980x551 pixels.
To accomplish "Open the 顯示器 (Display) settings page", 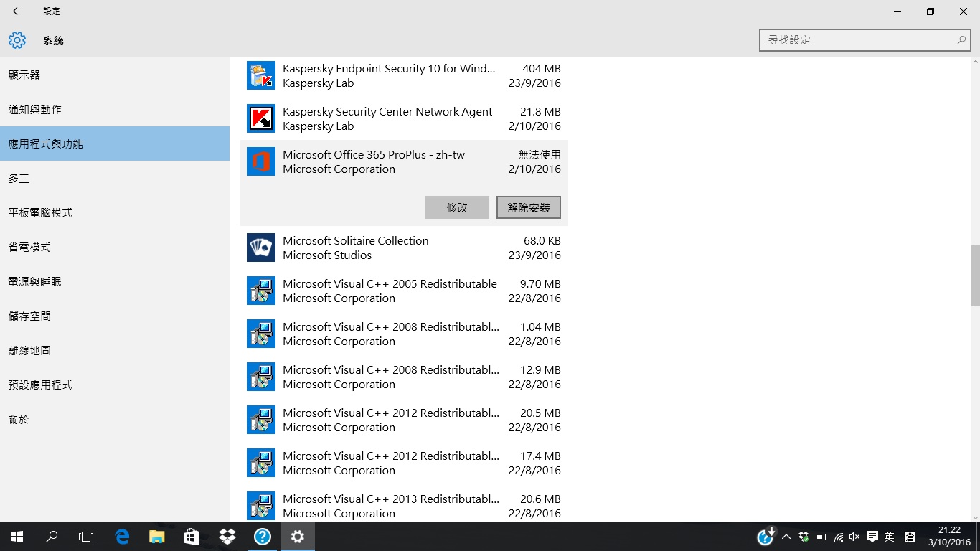I will coord(24,75).
